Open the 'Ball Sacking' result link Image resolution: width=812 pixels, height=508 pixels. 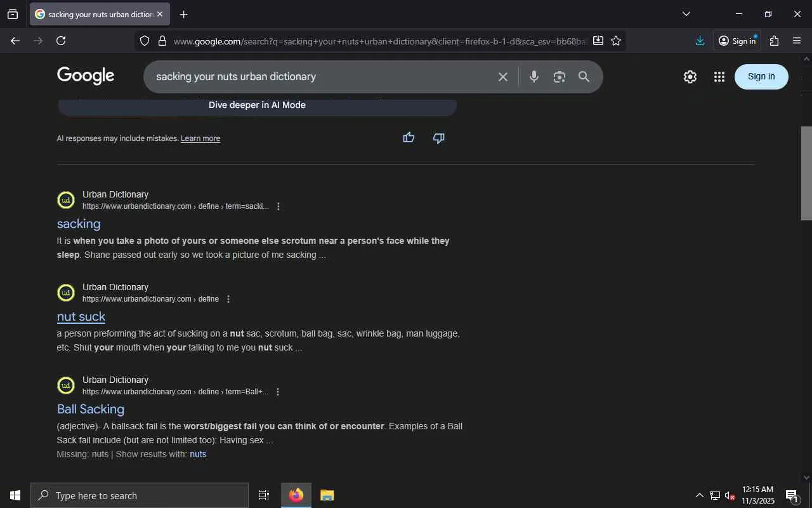pos(91,409)
